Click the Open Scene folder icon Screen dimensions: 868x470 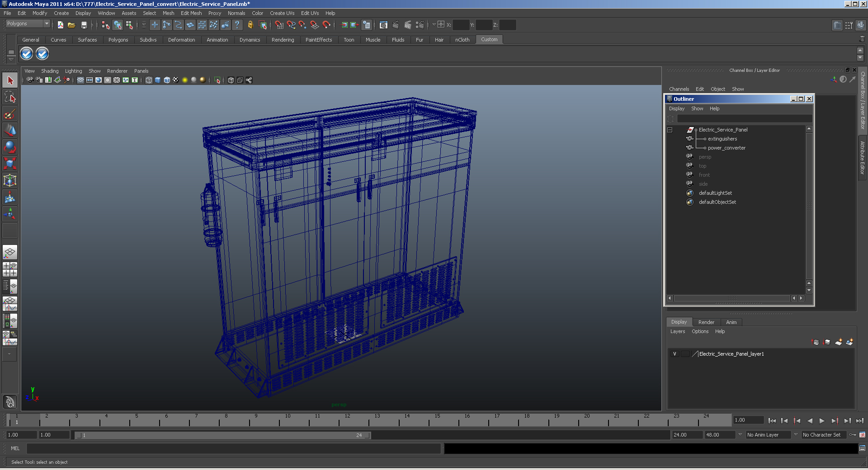pyautogui.click(x=71, y=25)
